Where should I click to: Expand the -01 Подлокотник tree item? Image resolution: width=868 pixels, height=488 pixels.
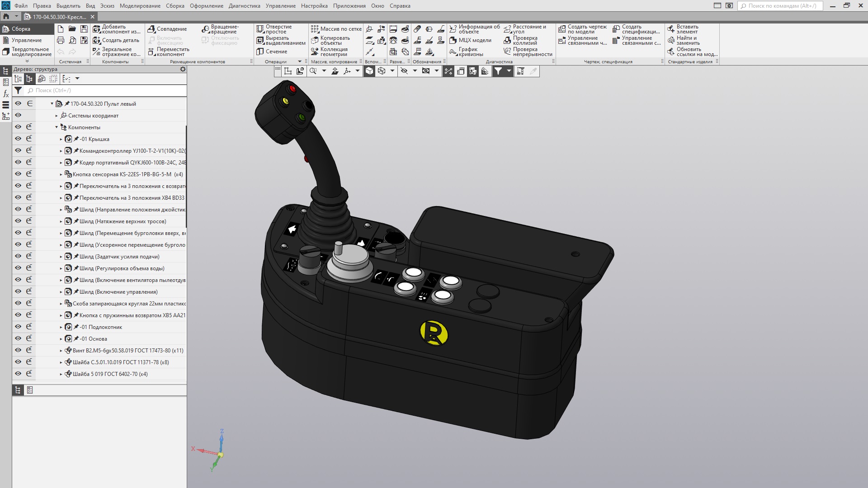pos(61,327)
